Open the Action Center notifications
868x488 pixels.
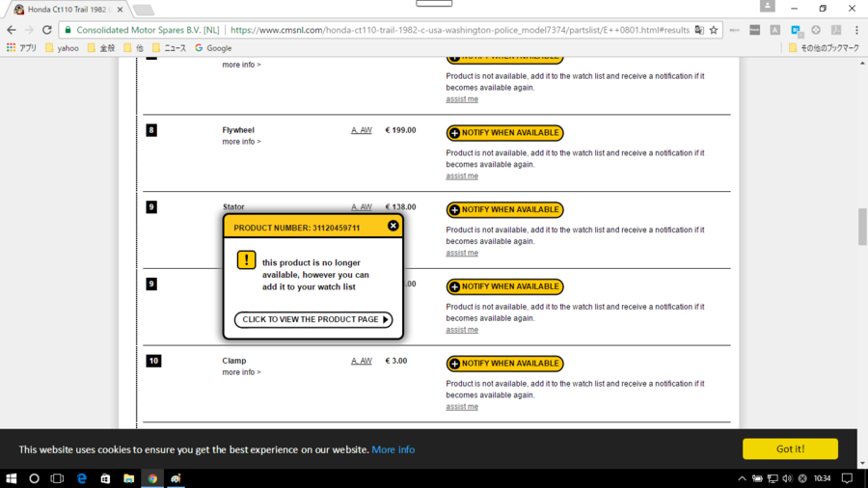tap(847, 478)
